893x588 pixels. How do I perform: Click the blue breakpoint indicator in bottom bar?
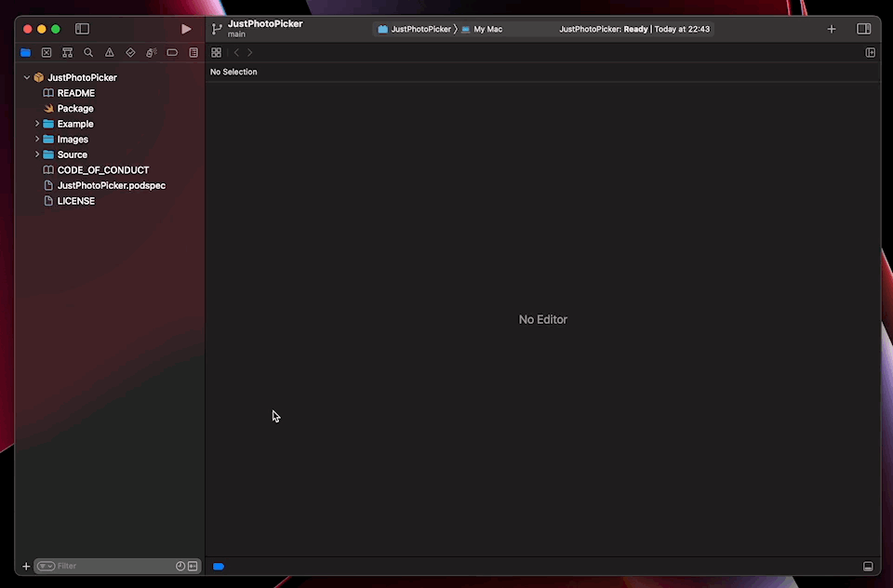[x=218, y=566]
